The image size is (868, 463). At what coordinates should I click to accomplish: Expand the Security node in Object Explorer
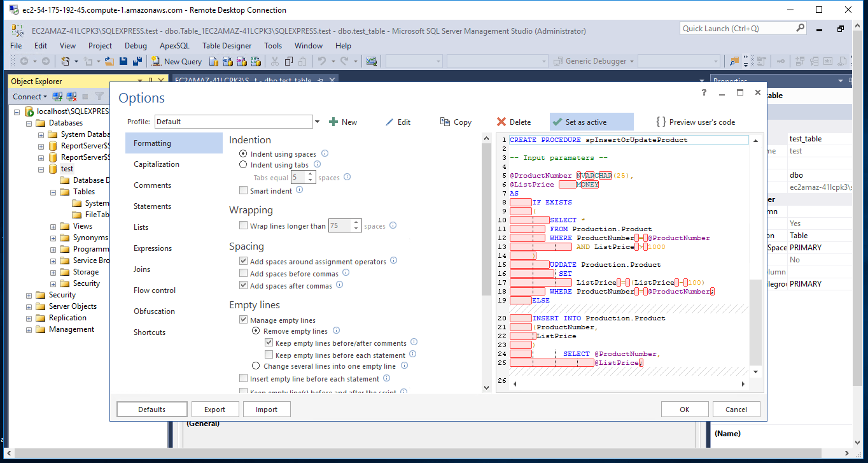29,295
